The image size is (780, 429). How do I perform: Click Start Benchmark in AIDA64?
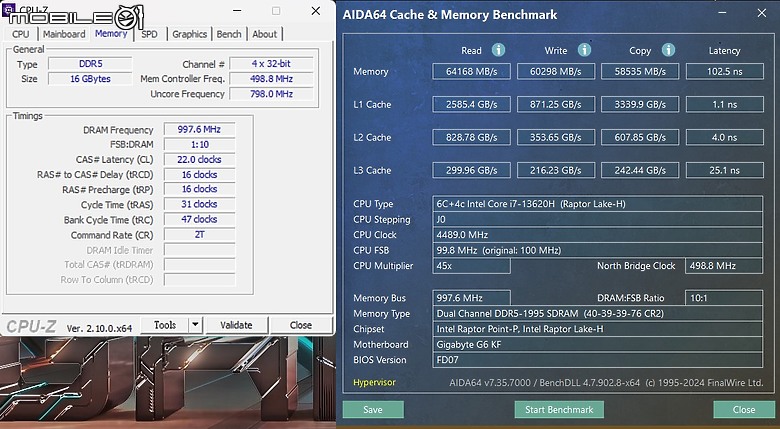pos(559,410)
